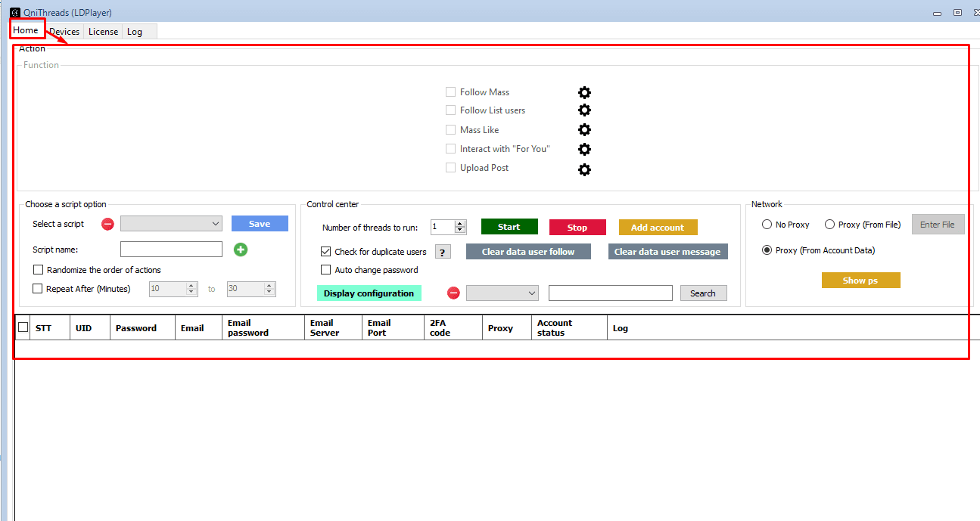Click the Add account button
This screenshot has height=521, width=980.
[658, 227]
